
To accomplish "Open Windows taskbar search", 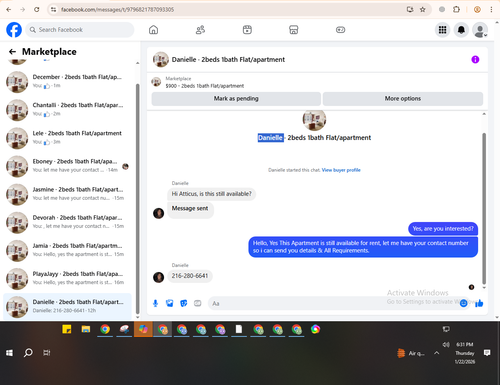I will [28, 353].
